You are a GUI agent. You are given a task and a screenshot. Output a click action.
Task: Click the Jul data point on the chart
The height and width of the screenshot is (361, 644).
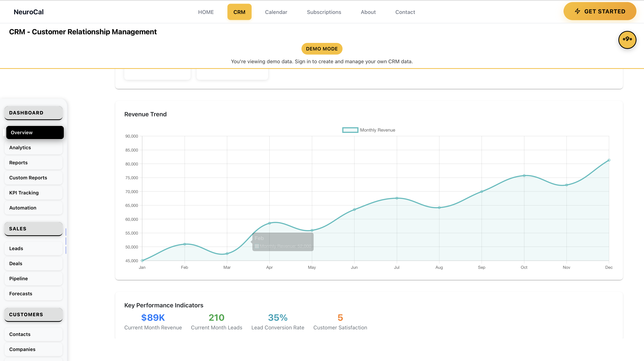(x=397, y=198)
